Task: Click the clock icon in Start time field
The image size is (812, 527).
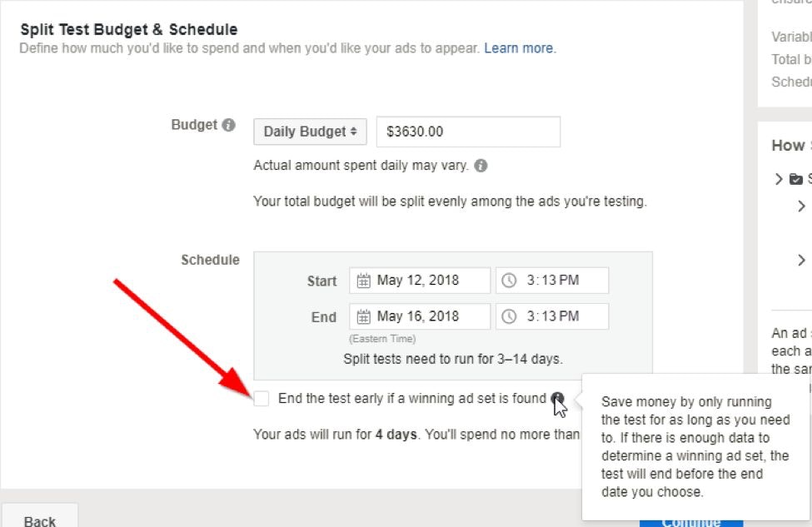Action: tap(510, 281)
